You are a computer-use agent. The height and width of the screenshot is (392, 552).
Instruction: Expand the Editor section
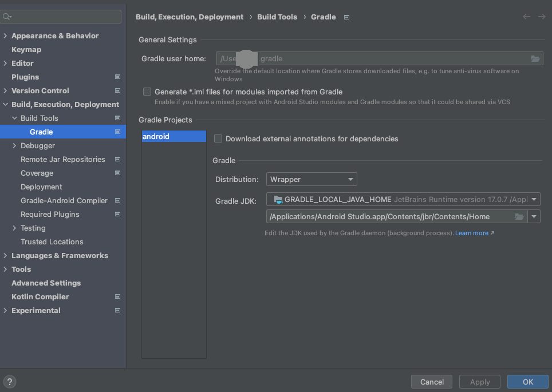[x=5, y=63]
